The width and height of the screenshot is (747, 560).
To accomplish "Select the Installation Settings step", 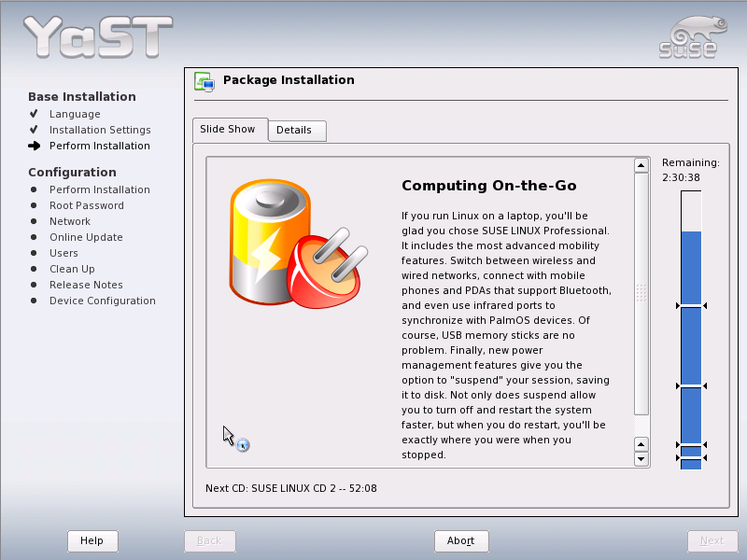I will (x=100, y=130).
